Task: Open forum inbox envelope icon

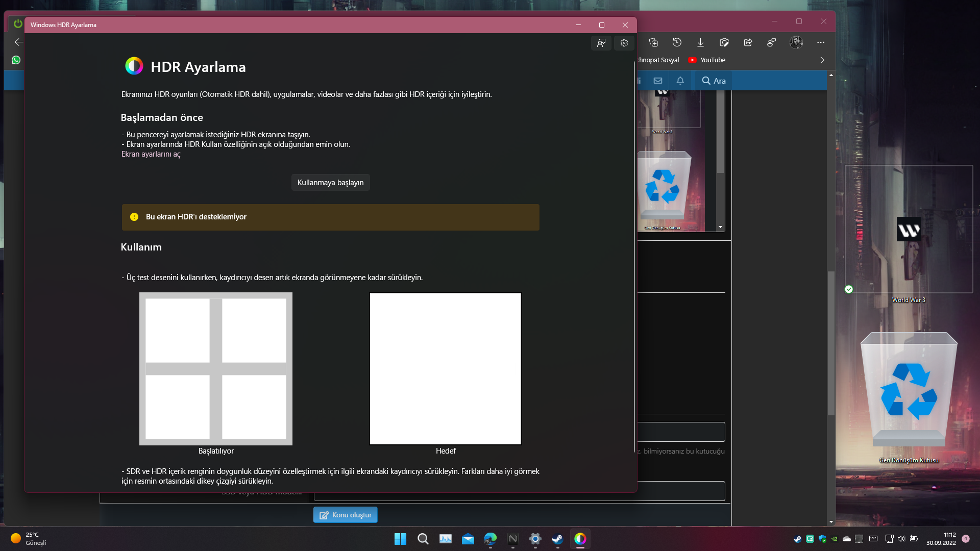Action: tap(658, 81)
